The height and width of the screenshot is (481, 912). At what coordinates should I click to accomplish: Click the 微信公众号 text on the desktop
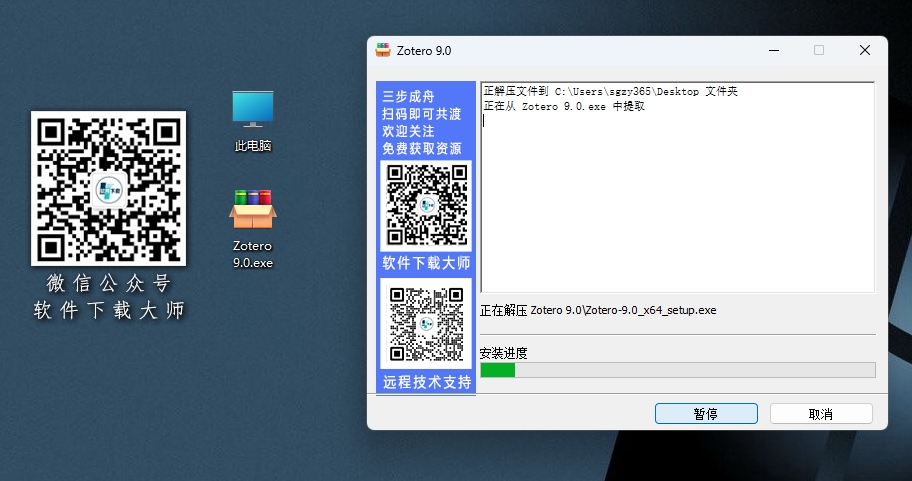109,284
